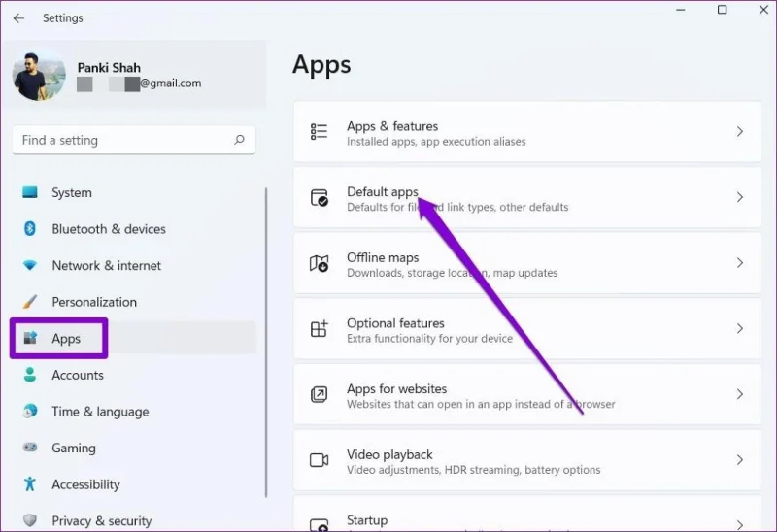The width and height of the screenshot is (777, 532).
Task: Click the Personalization paintbrush icon
Action: click(30, 302)
